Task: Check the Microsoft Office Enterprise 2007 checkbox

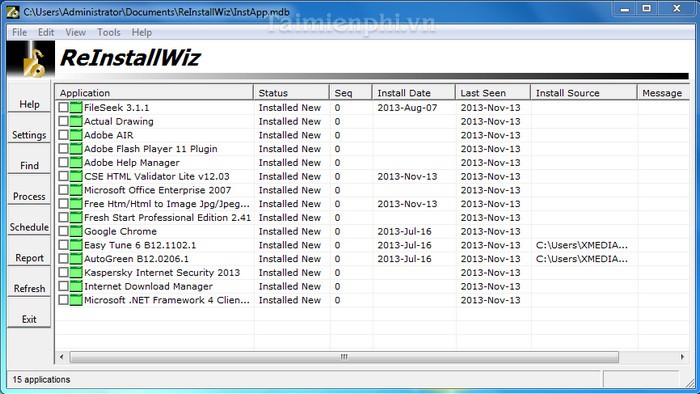Action: pos(63,190)
